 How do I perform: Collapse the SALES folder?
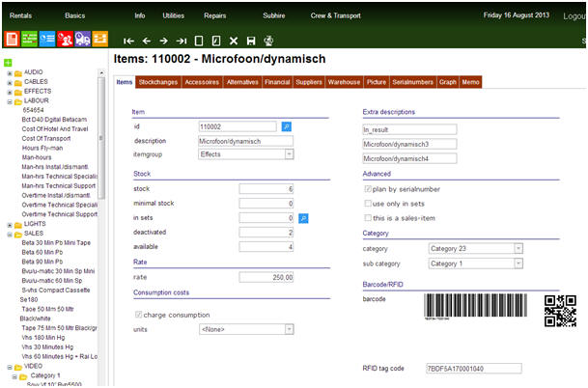tap(10, 235)
